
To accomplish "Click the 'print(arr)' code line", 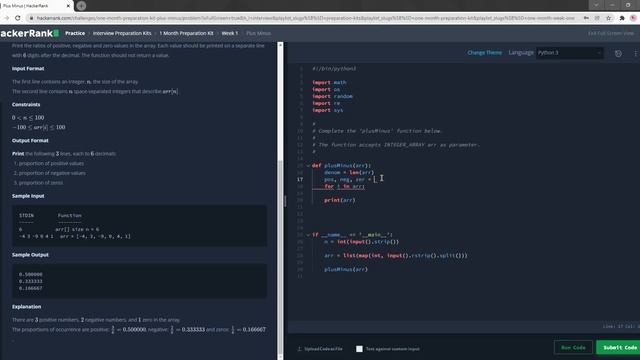I will pos(340,200).
